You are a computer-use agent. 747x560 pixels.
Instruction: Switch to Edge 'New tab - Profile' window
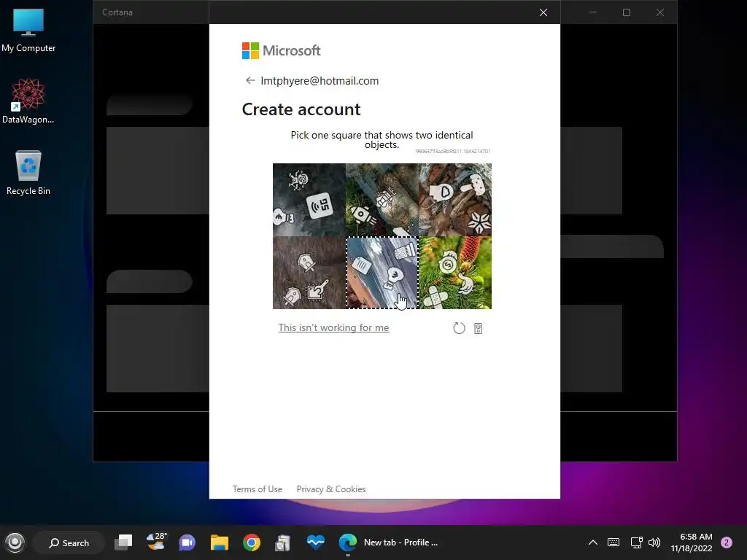pyautogui.click(x=388, y=542)
